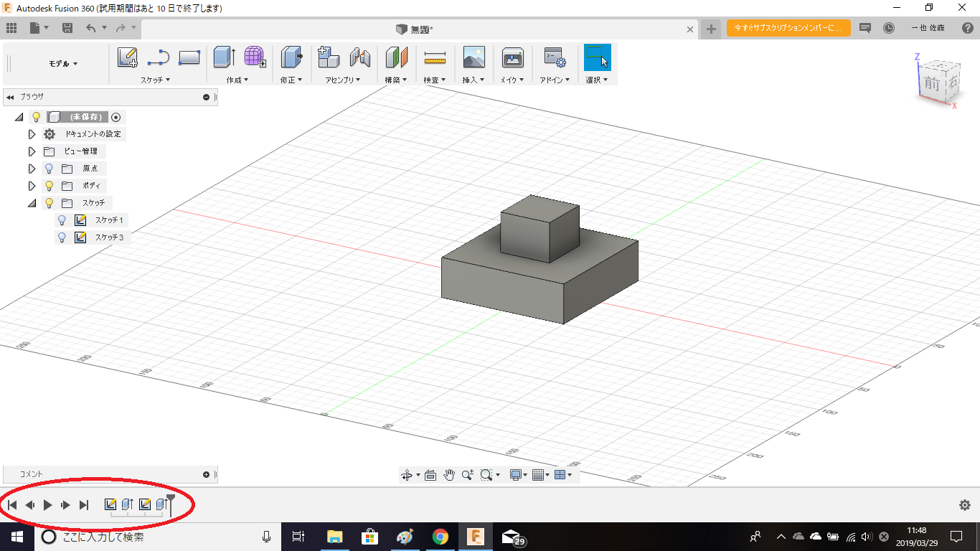
Task: Expand the ビュー管理 folder
Action: coord(32,151)
